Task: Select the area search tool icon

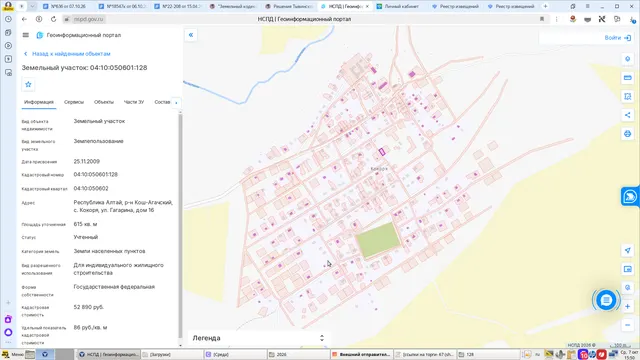Action: [628, 96]
